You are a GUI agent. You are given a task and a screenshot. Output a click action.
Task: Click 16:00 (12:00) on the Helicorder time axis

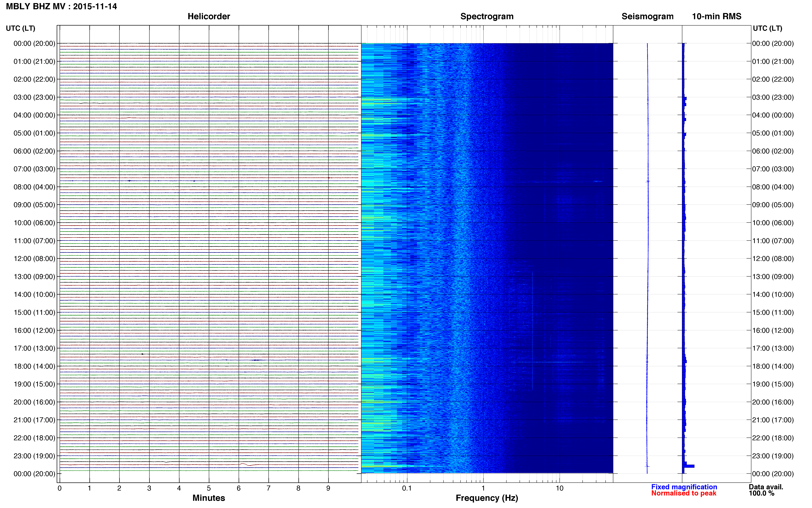tap(34, 331)
